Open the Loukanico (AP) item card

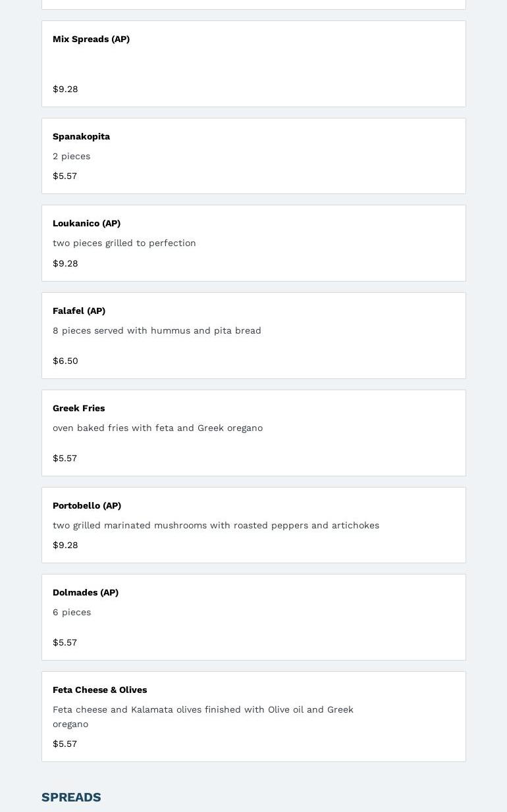[254, 243]
